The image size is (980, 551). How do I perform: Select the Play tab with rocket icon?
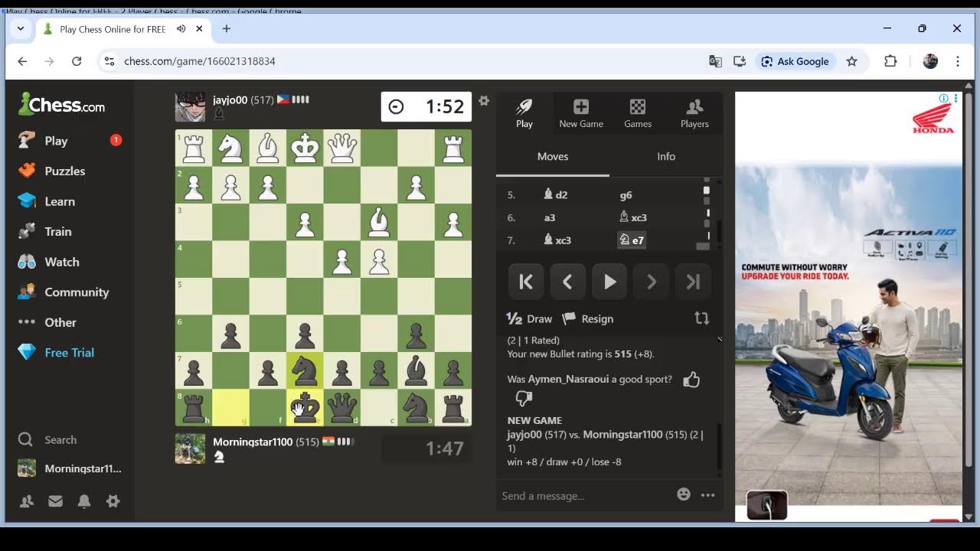(524, 113)
